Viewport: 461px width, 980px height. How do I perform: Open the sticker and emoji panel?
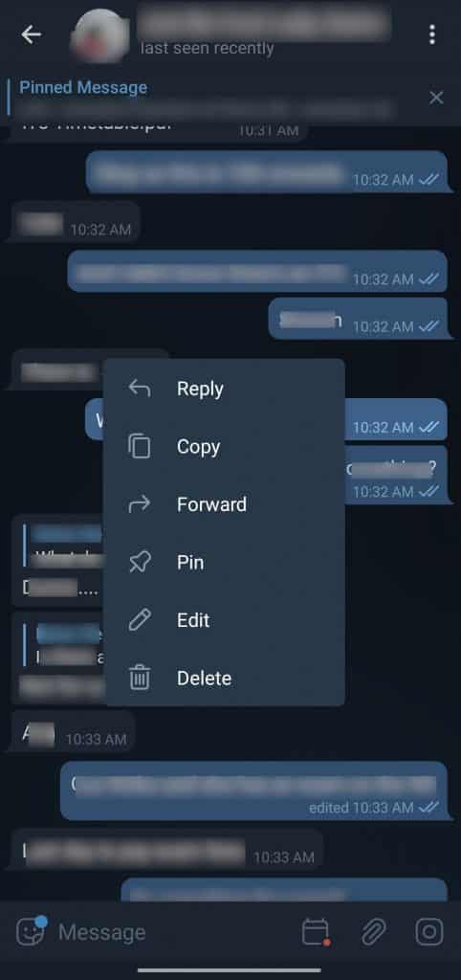click(32, 932)
